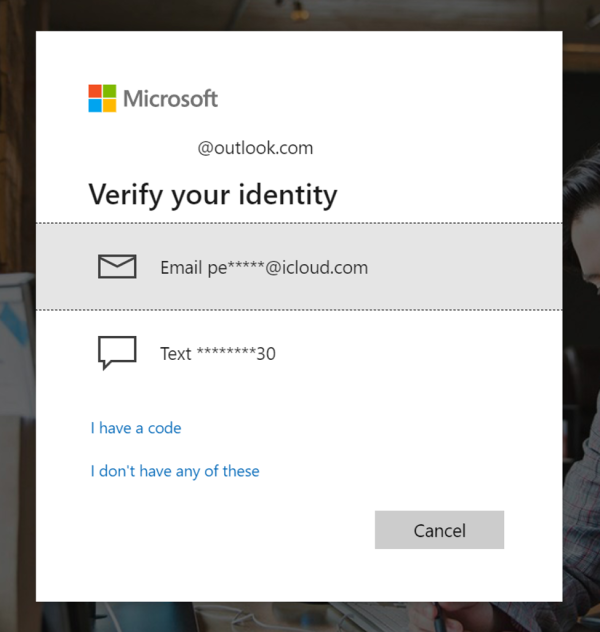This screenshot has width=600, height=632.
Task: Open 'I don't have any of these' link
Action: [x=175, y=471]
